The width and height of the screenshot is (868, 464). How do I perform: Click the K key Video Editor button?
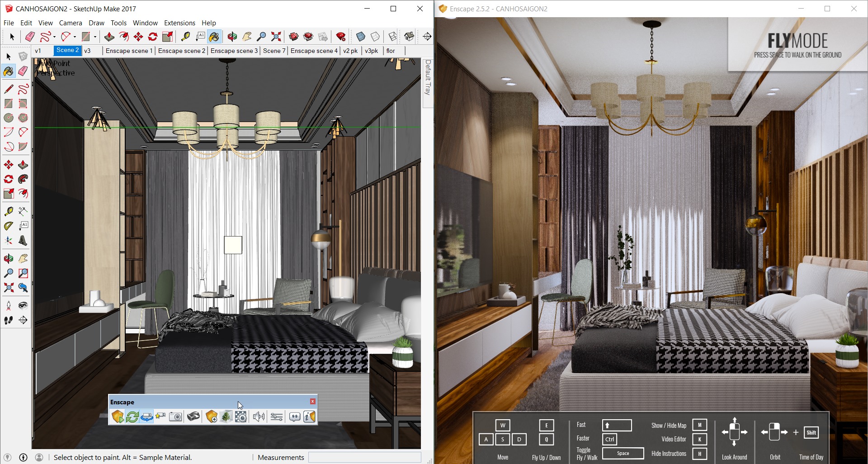coord(699,439)
